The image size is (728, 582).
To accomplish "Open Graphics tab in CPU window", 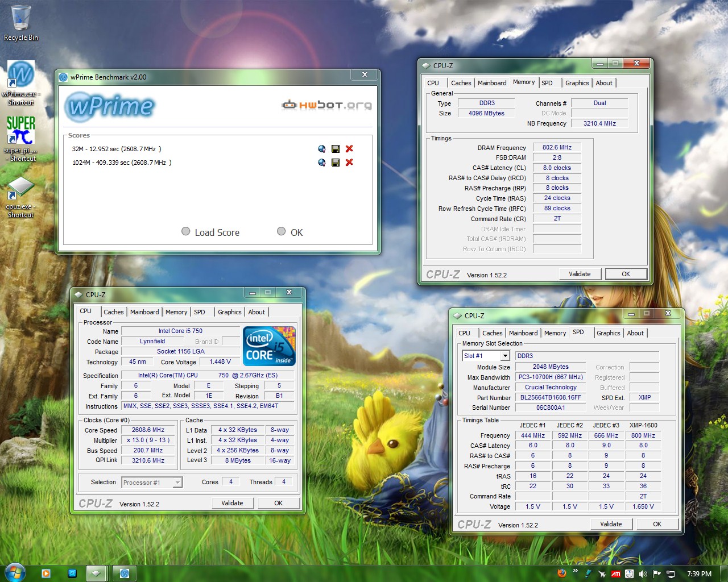I will coord(230,312).
